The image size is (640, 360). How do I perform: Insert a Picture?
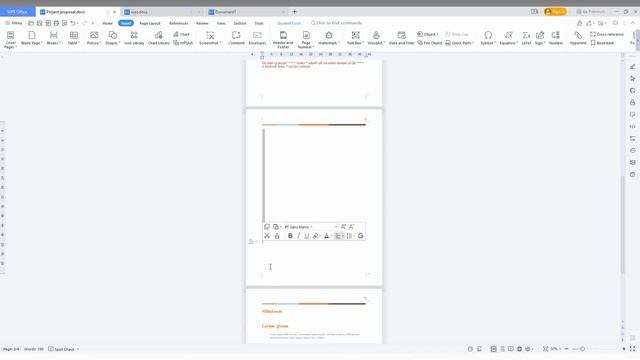[x=94, y=38]
